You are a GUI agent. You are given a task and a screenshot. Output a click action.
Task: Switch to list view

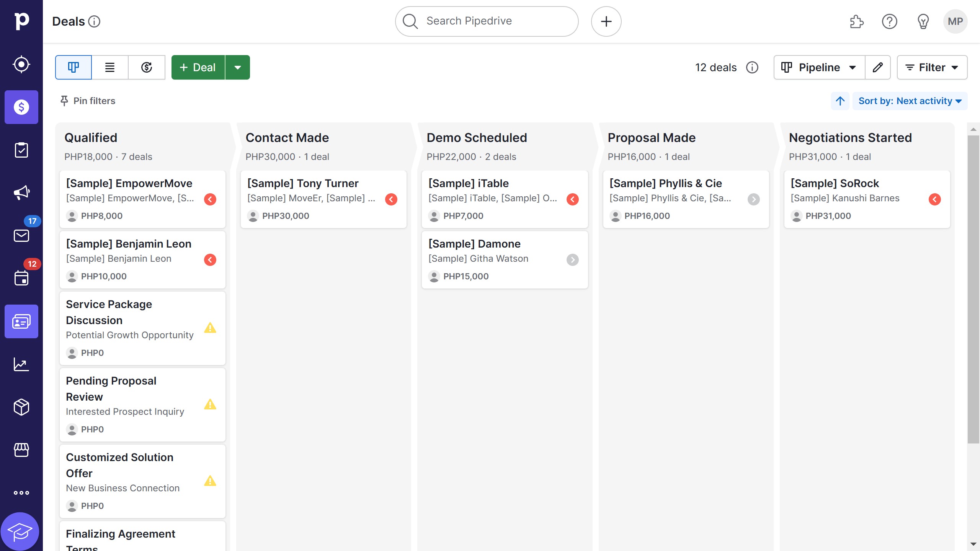[x=110, y=67]
